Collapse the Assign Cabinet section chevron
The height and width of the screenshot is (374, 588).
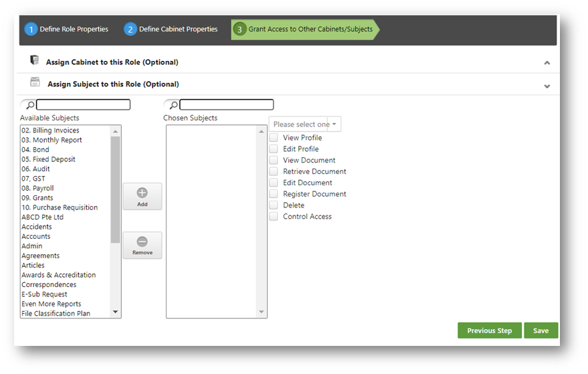click(x=547, y=63)
